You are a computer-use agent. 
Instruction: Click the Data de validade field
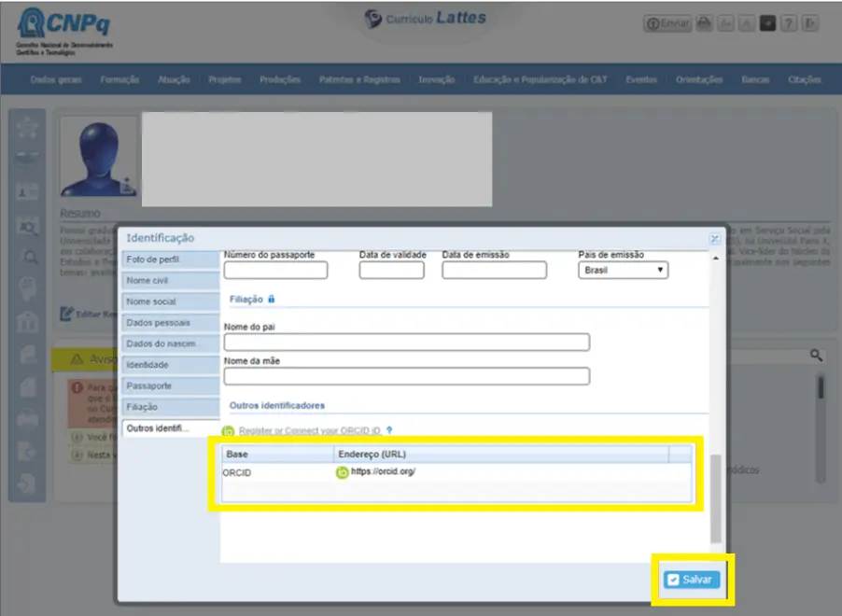[391, 271]
